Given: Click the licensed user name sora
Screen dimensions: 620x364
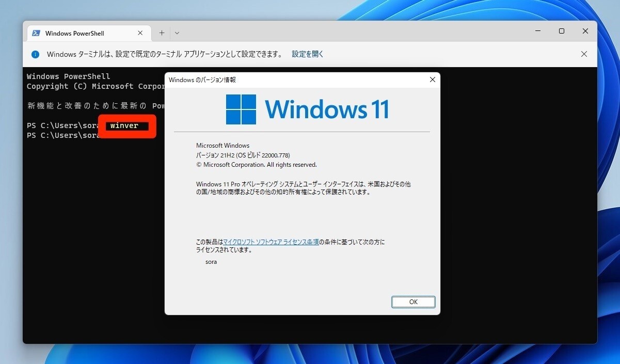Looking at the screenshot, I should (211, 262).
